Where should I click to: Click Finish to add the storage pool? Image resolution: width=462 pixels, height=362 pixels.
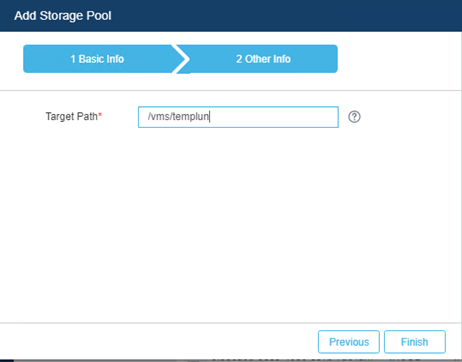coord(414,342)
